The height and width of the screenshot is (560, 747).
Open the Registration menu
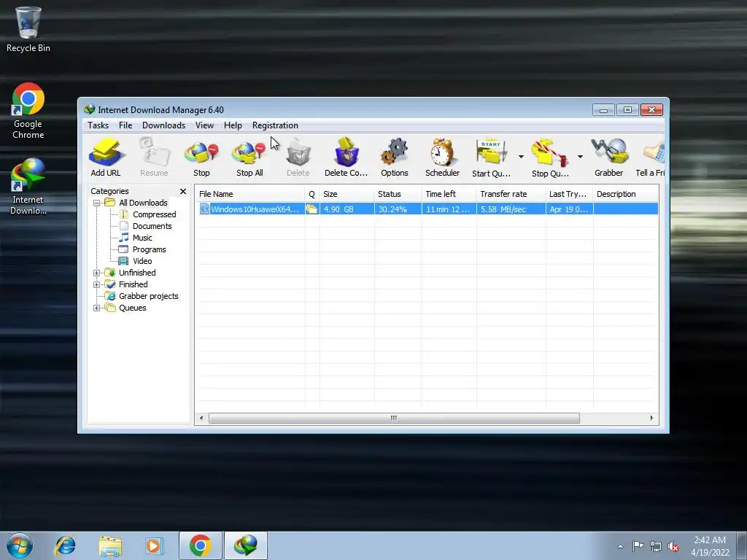click(275, 125)
